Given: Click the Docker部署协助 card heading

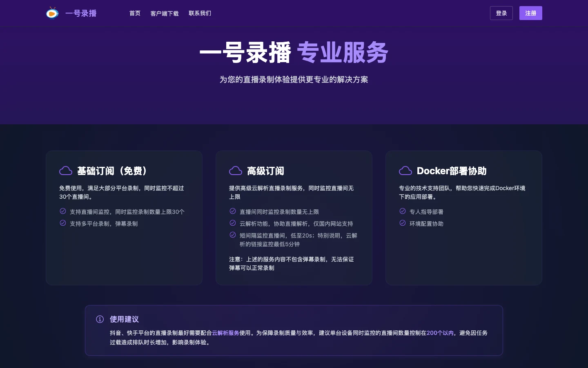Looking at the screenshot, I should 452,171.
